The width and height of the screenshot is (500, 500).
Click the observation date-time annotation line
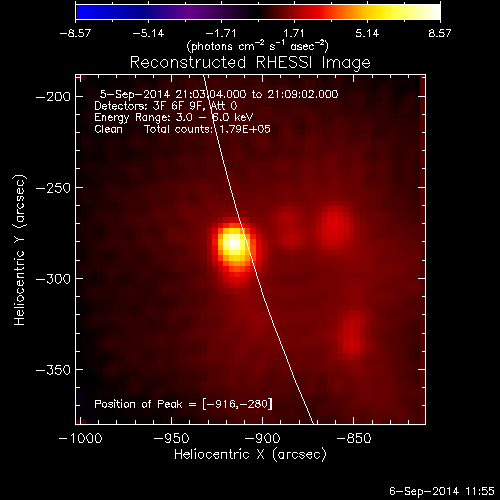pyautogui.click(x=219, y=94)
